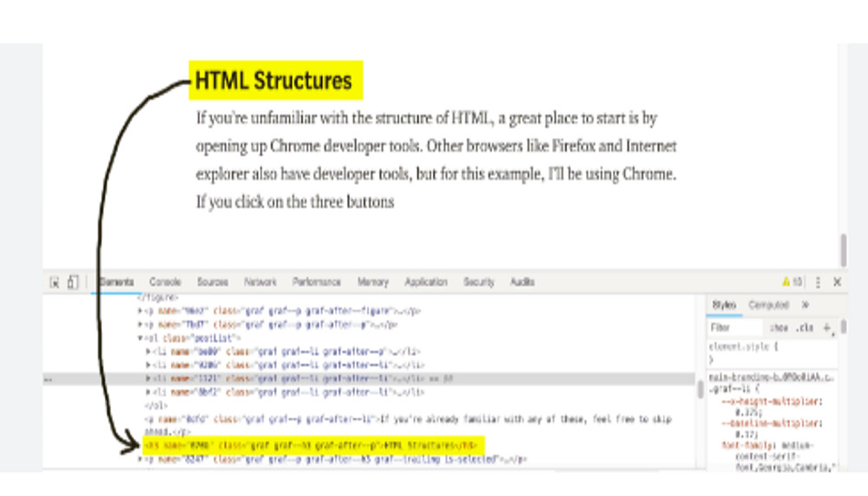Open the Security tab
Viewport: 868px width, 496px height.
479,282
